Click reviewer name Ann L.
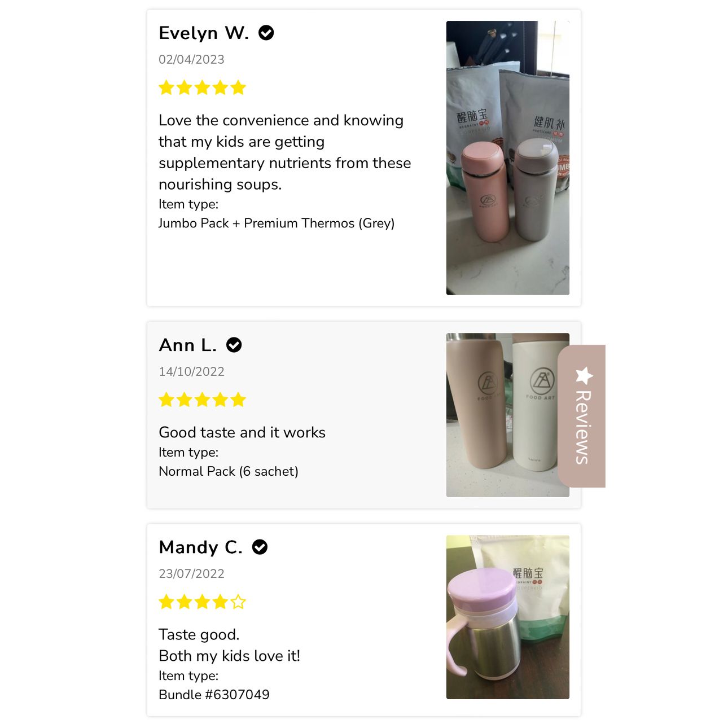 click(188, 345)
